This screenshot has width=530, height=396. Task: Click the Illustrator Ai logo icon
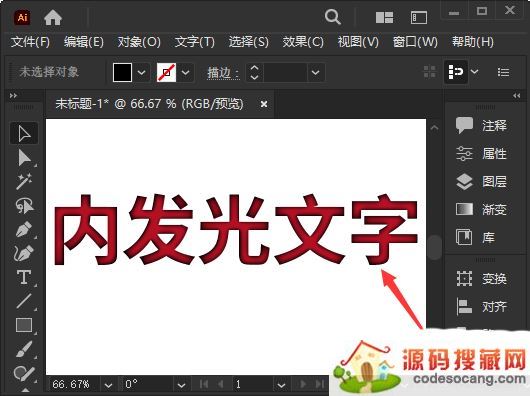(22, 17)
